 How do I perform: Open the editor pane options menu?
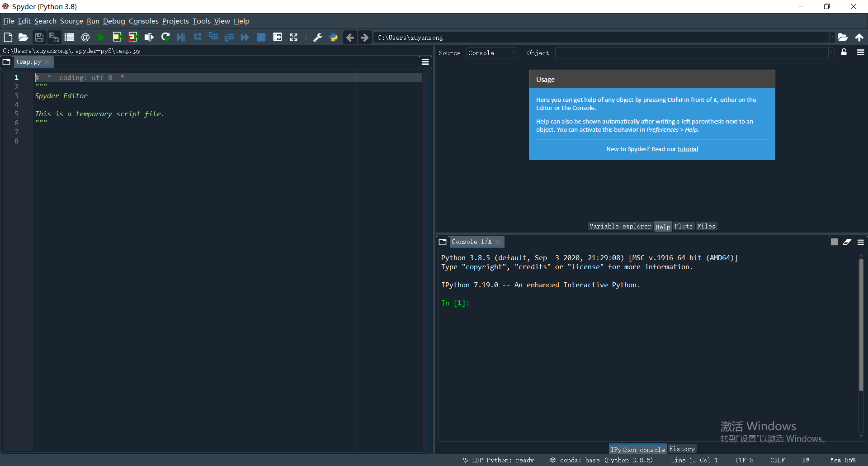(425, 62)
